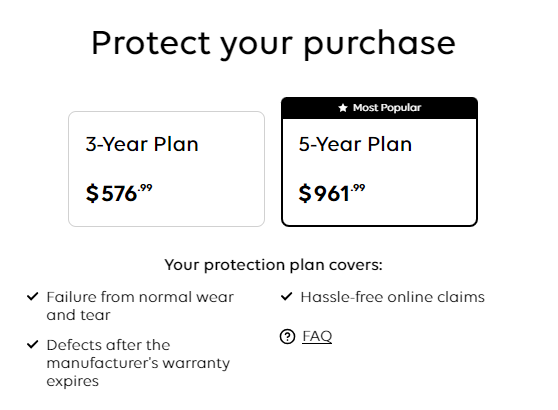The width and height of the screenshot is (558, 410).
Task: Click the black Most Popular banner
Action: click(x=379, y=108)
